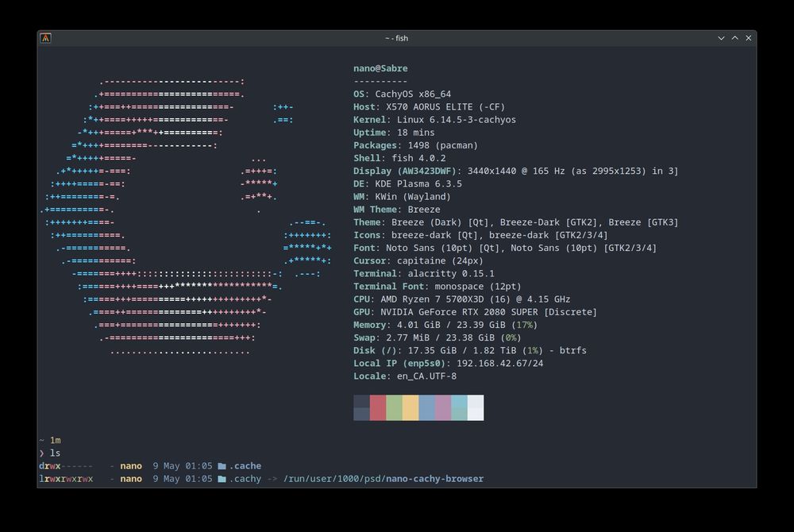Viewport: 794px width, 532px height.
Task: Click the 'Terminal Font: monospace (12pt)' line
Action: click(437, 287)
